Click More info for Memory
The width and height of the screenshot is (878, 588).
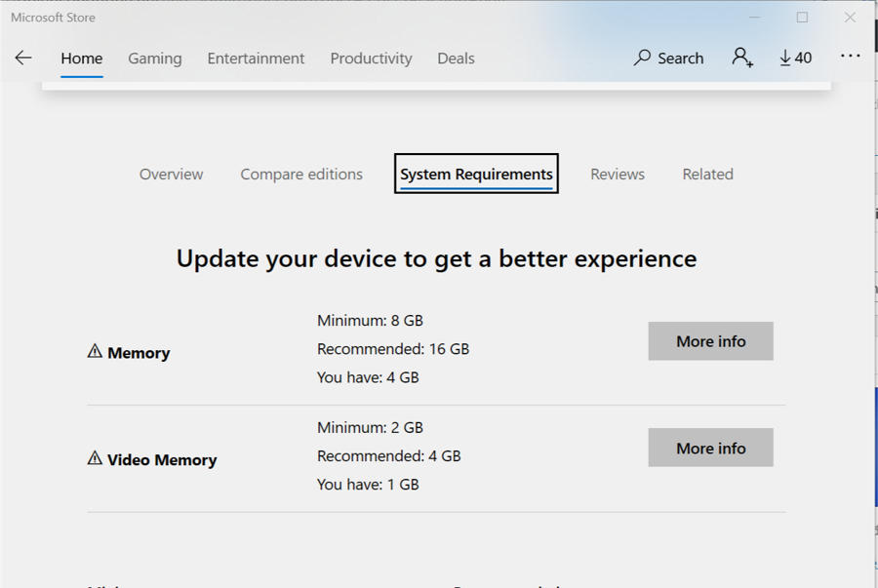[x=710, y=341]
